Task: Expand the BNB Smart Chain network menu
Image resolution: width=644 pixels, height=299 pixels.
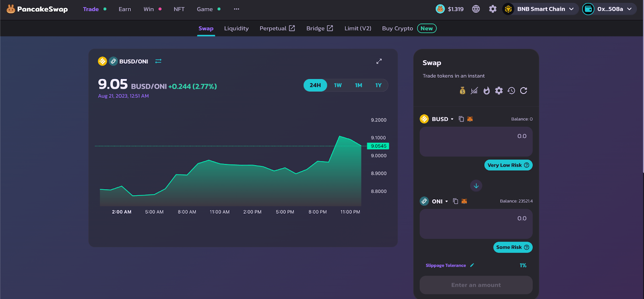Action: point(545,9)
